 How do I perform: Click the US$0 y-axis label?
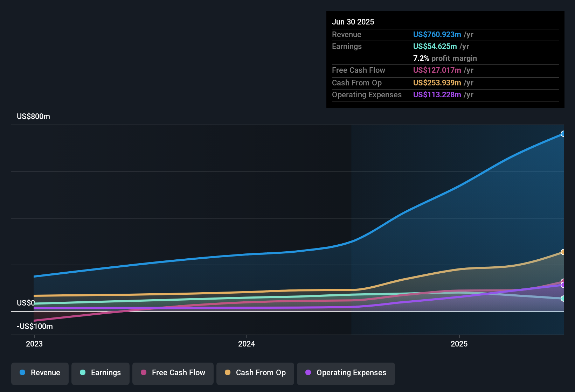tap(26, 303)
